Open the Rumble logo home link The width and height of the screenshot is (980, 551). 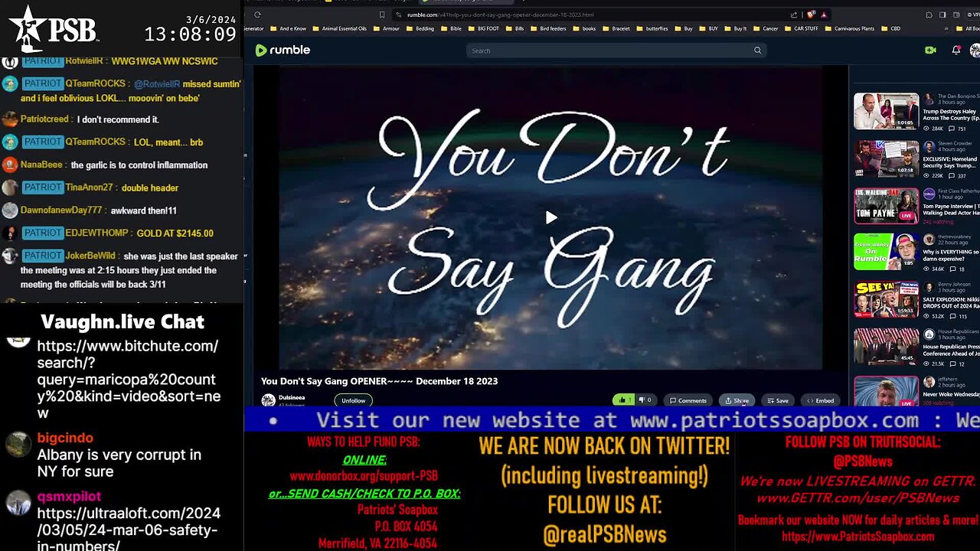coord(283,50)
